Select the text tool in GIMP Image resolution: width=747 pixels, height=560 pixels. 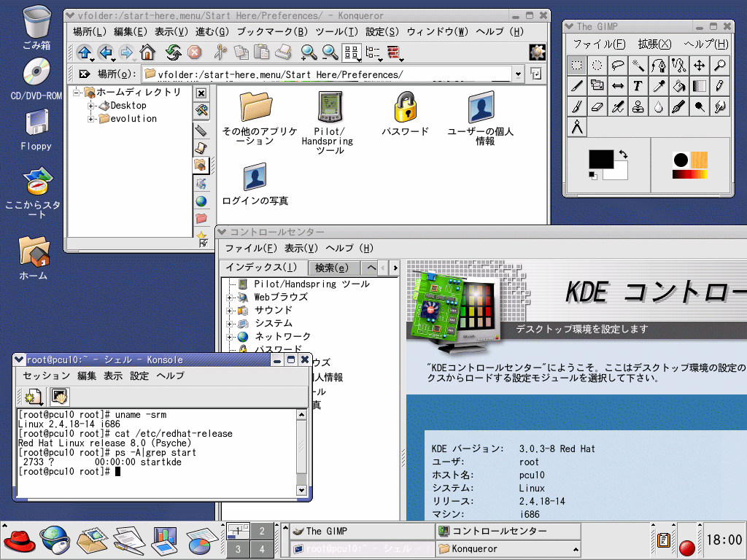tap(638, 86)
